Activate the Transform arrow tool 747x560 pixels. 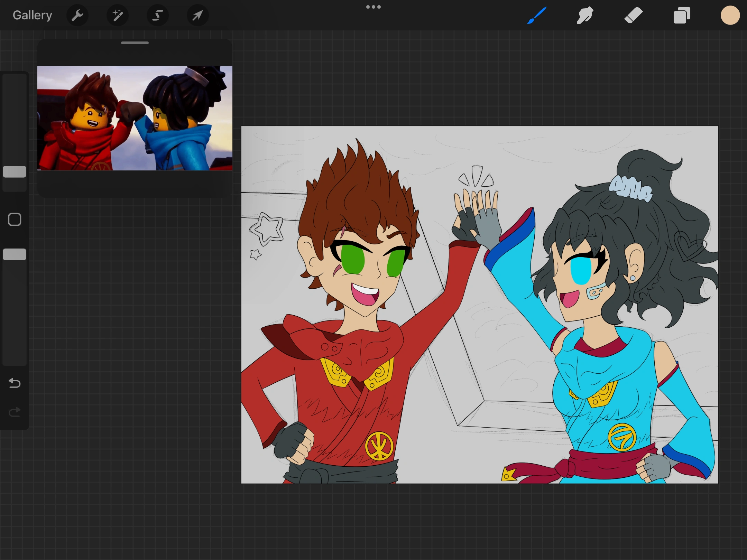click(197, 15)
